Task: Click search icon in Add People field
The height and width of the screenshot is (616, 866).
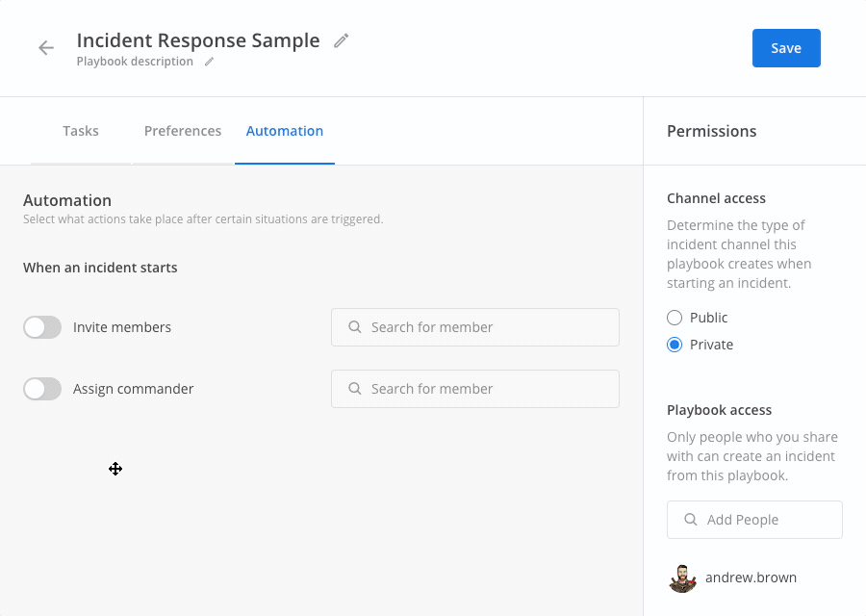Action: 690,520
